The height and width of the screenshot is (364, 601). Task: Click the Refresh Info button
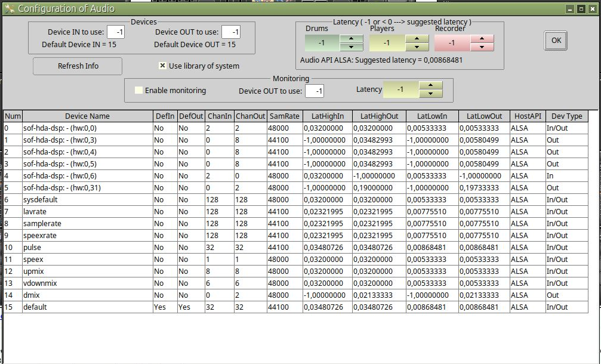point(78,66)
